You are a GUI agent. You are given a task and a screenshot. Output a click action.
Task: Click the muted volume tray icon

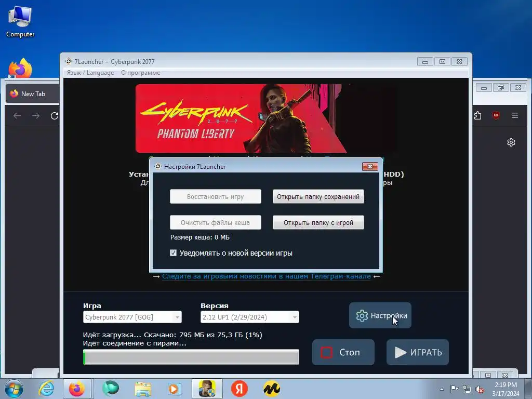[480, 389]
